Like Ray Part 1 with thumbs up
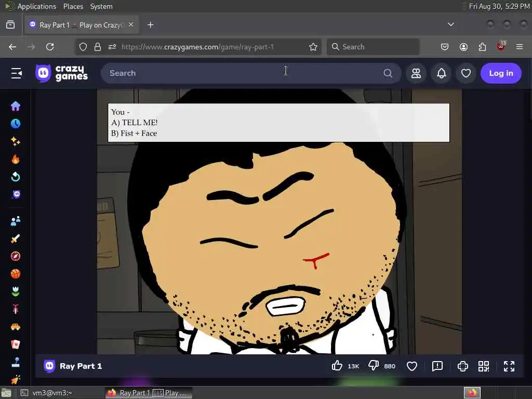 [337, 366]
